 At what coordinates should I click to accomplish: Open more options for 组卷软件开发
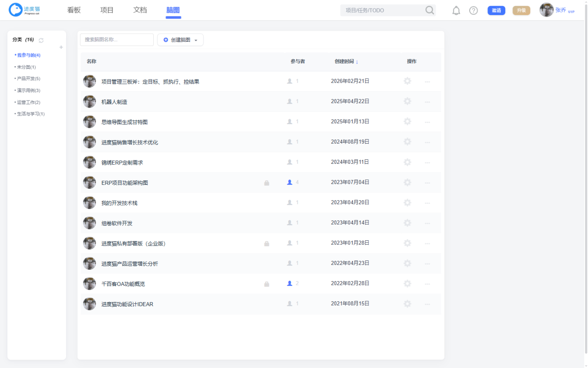(427, 223)
